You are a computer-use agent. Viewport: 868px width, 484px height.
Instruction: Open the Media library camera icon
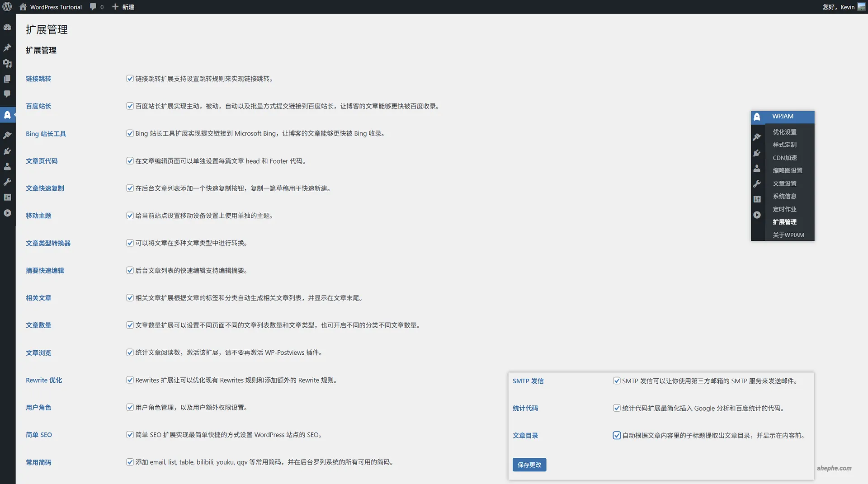[x=7, y=64]
